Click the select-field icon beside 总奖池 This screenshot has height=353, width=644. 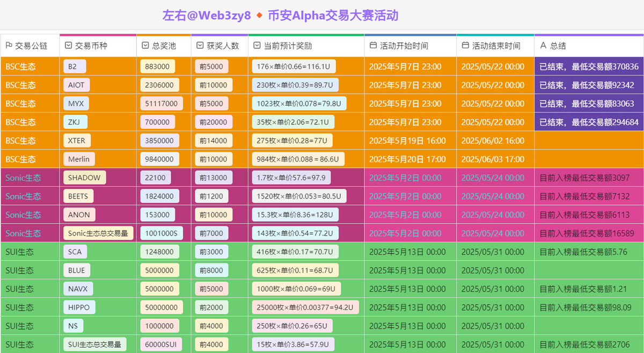(145, 46)
